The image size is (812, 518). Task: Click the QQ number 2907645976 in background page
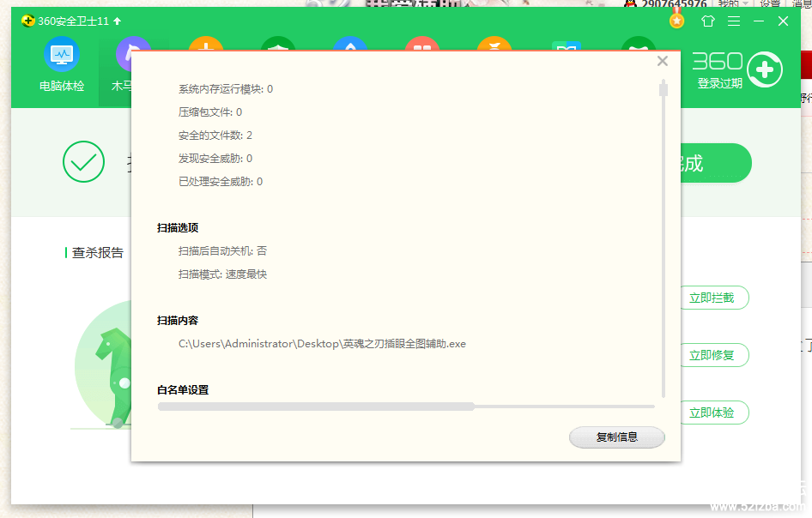675,3
